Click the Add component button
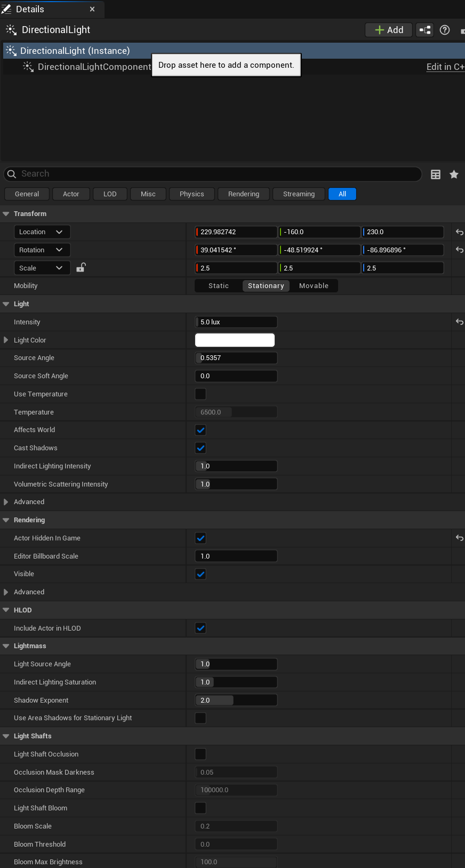Viewport: 465px width, 868px height. point(389,30)
